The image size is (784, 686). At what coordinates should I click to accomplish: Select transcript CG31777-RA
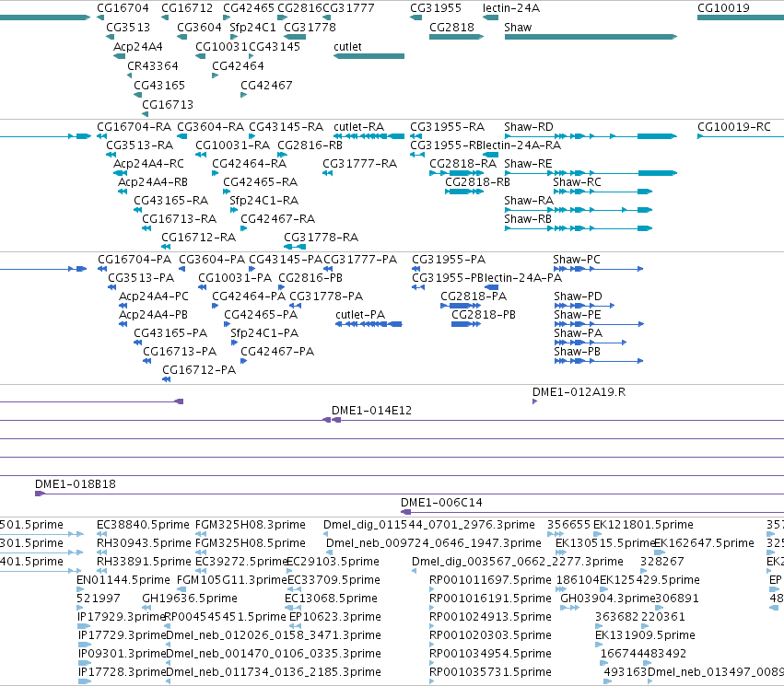(359, 164)
